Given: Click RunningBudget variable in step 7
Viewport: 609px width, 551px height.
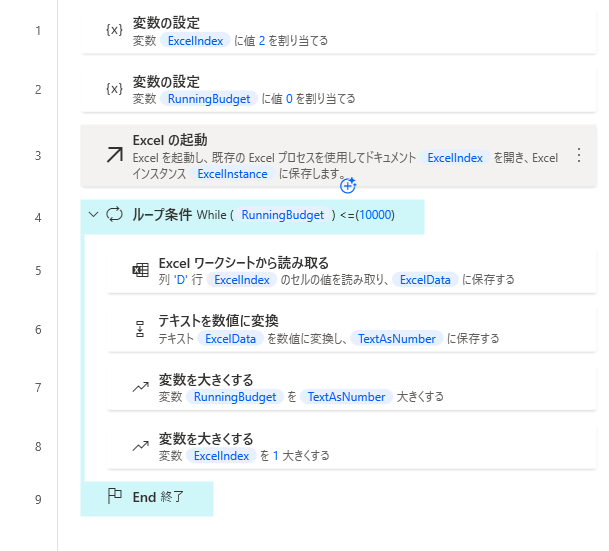Looking at the screenshot, I should tap(235, 397).
